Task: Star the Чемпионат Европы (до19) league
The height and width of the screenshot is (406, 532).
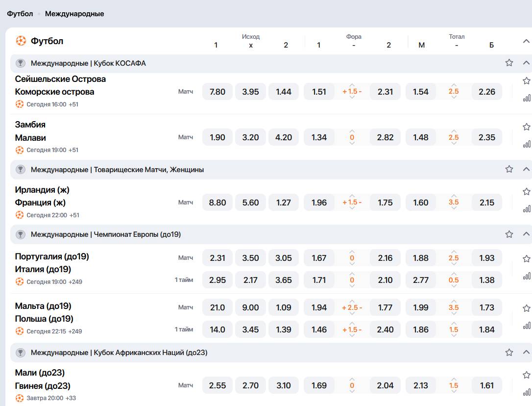Action: [x=509, y=234]
